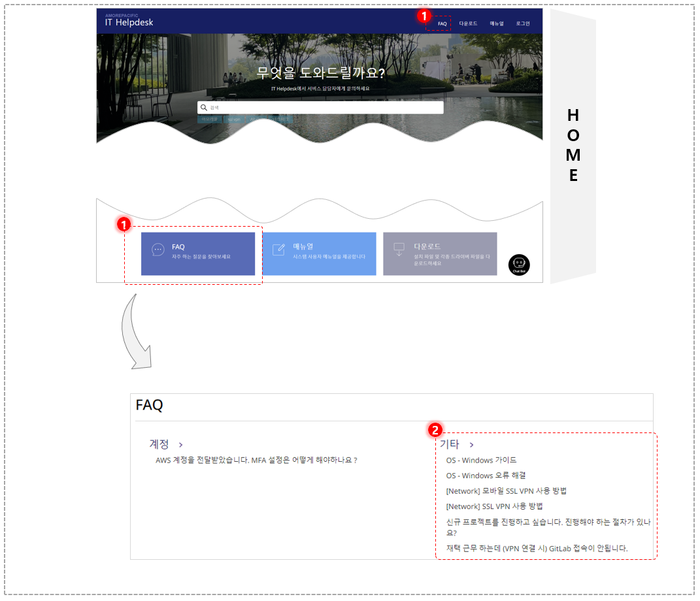Click the magnifier icon in the search bar
Screen dimensions: 700x601
[203, 108]
